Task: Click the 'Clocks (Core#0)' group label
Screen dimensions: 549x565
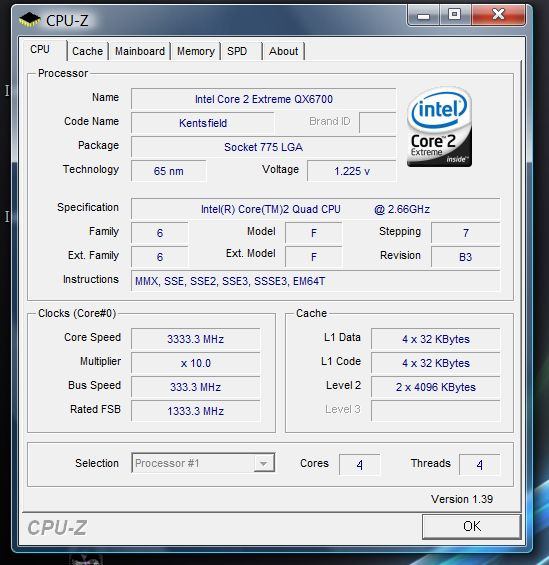Action: (x=77, y=313)
